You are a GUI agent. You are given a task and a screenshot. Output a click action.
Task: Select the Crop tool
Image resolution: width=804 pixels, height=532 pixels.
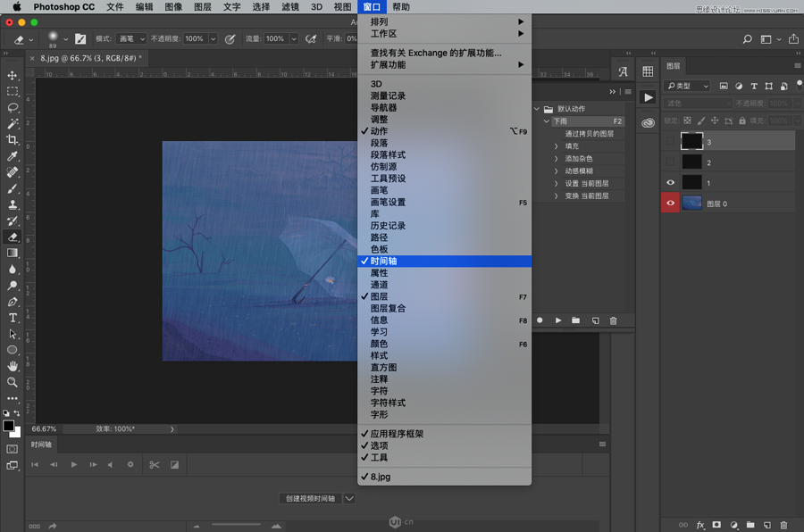[13, 140]
